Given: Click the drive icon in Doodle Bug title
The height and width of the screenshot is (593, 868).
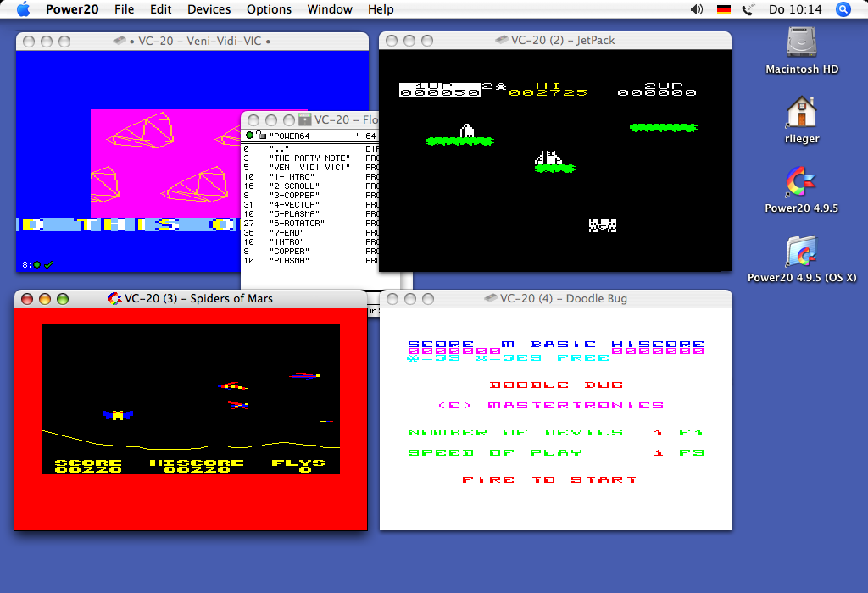Looking at the screenshot, I should [491, 298].
